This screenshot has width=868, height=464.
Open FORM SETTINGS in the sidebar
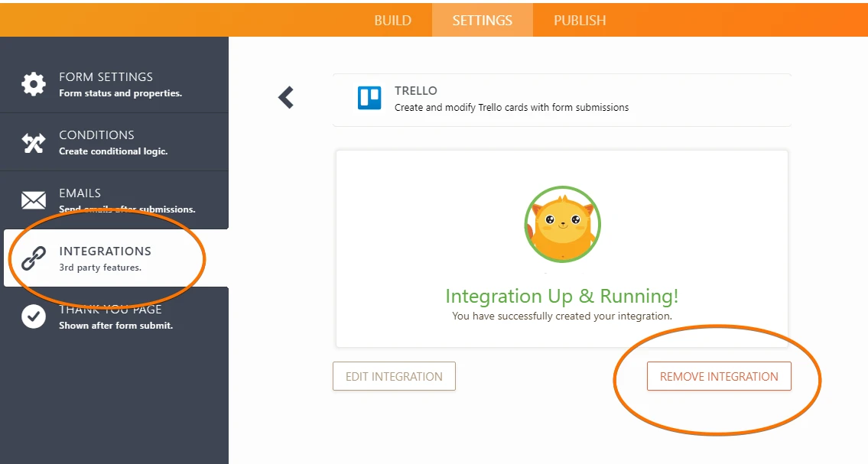114,85
